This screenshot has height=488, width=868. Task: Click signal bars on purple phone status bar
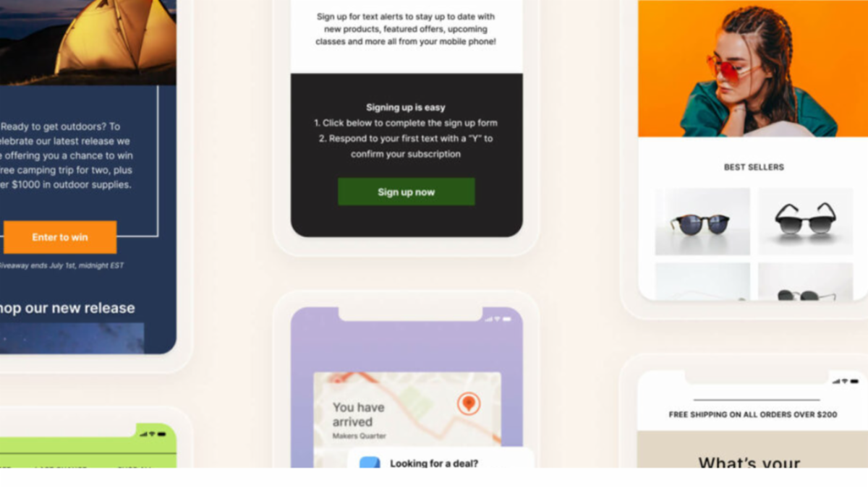(x=489, y=319)
